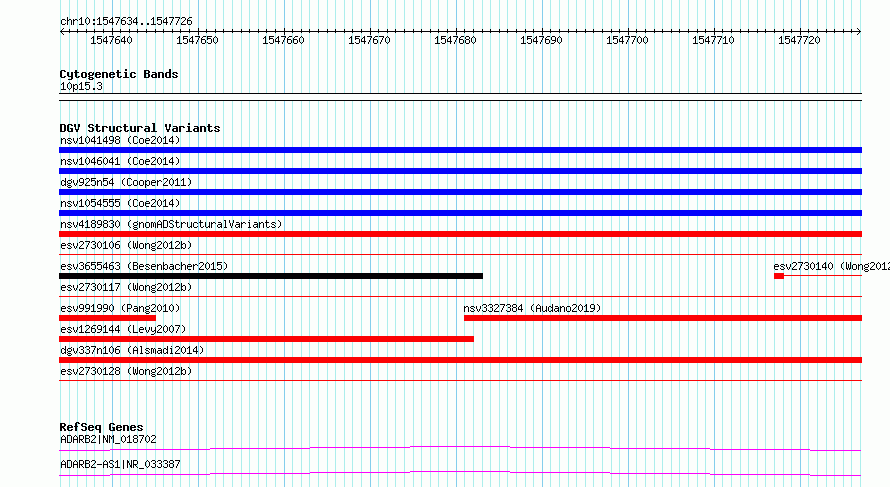Select the nsv1046041 (Coe2014) variant label
Viewport: 890px width, 487px height.
120,161
